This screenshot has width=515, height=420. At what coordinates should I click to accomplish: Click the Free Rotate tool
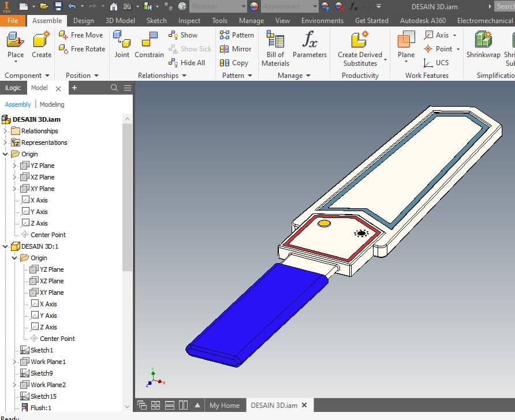(82, 49)
